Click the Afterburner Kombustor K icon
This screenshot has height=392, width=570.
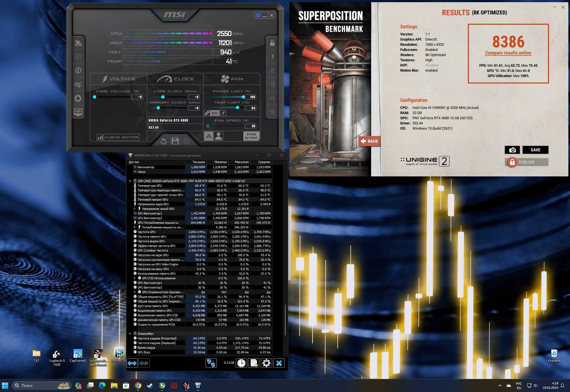78,57
